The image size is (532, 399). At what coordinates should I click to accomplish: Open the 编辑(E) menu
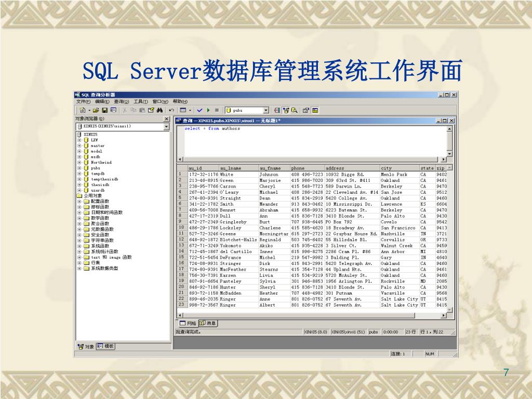[102, 101]
